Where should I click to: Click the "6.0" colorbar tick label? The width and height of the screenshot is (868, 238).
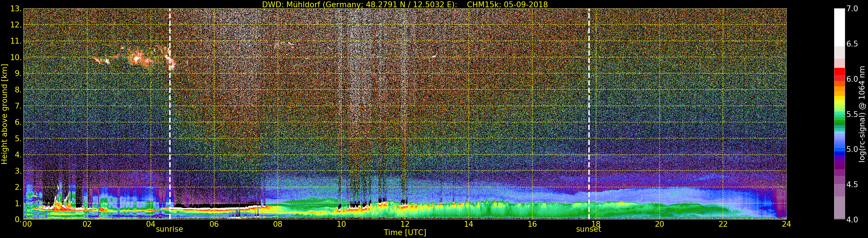pyautogui.click(x=852, y=79)
